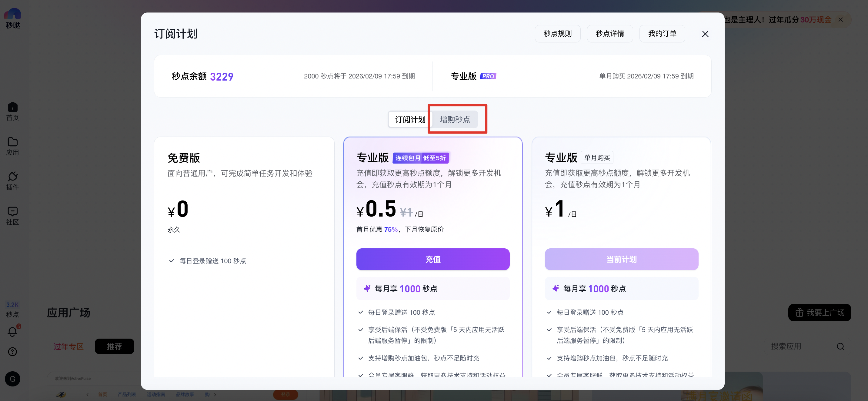The image size is (868, 401).
Task: Click the 3.2K 秒点 balance in sidebar
Action: click(12, 309)
